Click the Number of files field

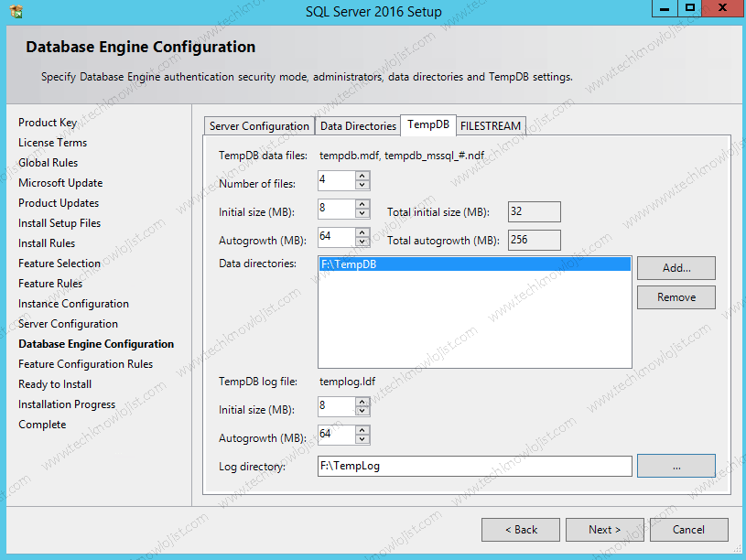click(336, 180)
